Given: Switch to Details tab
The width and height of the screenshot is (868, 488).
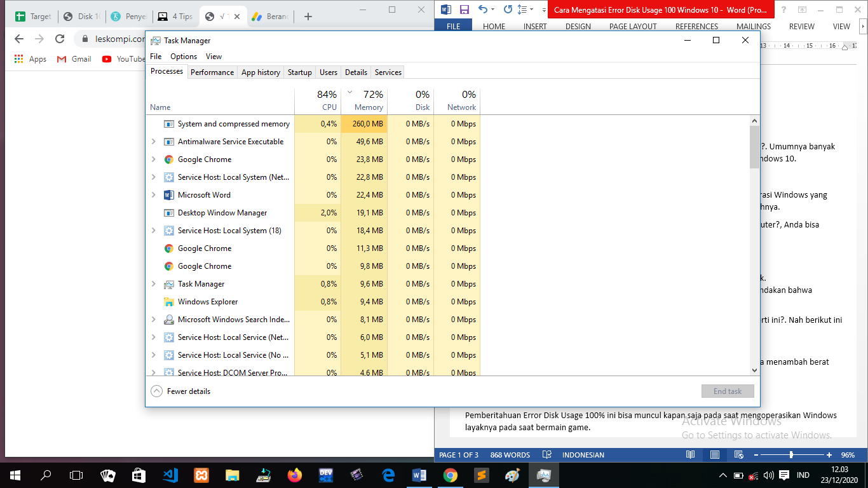Looking at the screenshot, I should click(356, 72).
